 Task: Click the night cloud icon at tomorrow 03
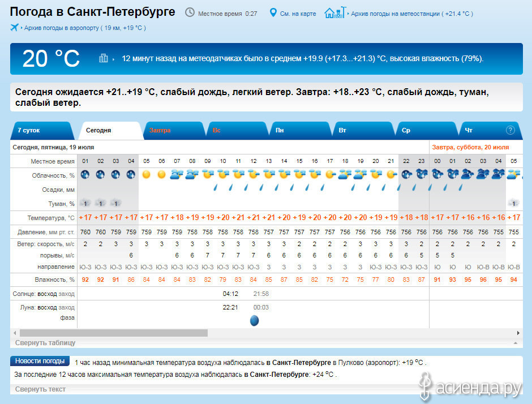[x=483, y=174]
